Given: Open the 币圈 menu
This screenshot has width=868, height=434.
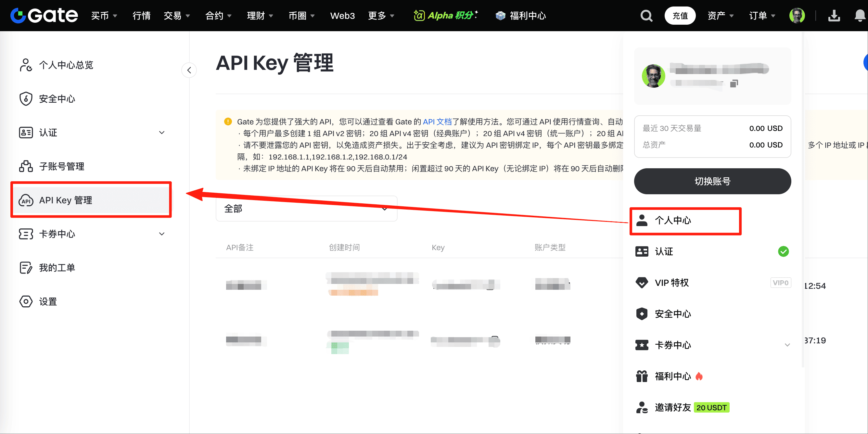Looking at the screenshot, I should point(301,16).
